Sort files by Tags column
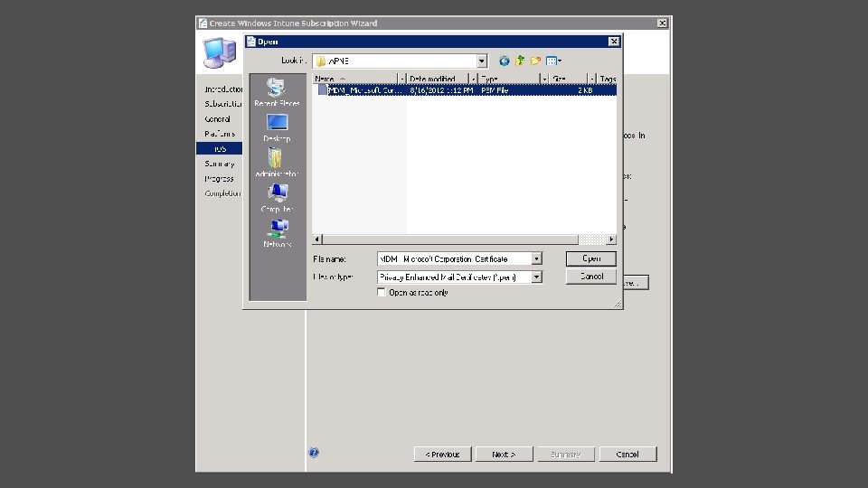Screen dimensions: 868x488 608,80
